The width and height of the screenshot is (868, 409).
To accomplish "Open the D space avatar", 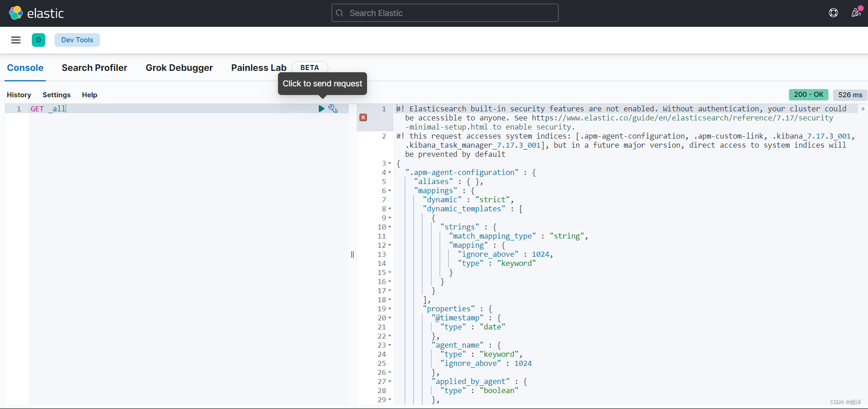I will click(39, 40).
